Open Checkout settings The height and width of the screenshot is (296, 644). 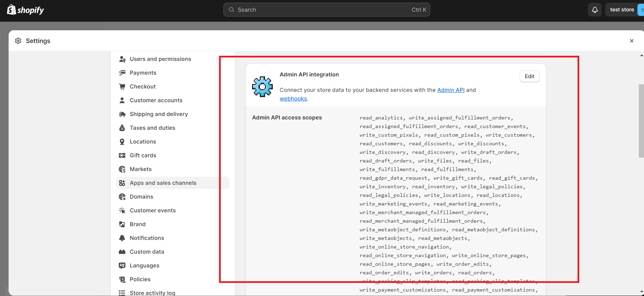173,87
